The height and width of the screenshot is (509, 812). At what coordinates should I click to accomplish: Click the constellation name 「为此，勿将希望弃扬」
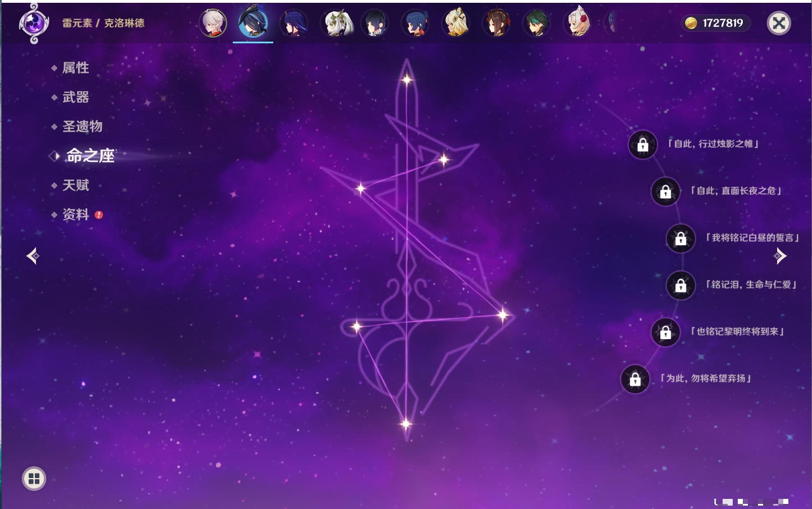(x=706, y=379)
